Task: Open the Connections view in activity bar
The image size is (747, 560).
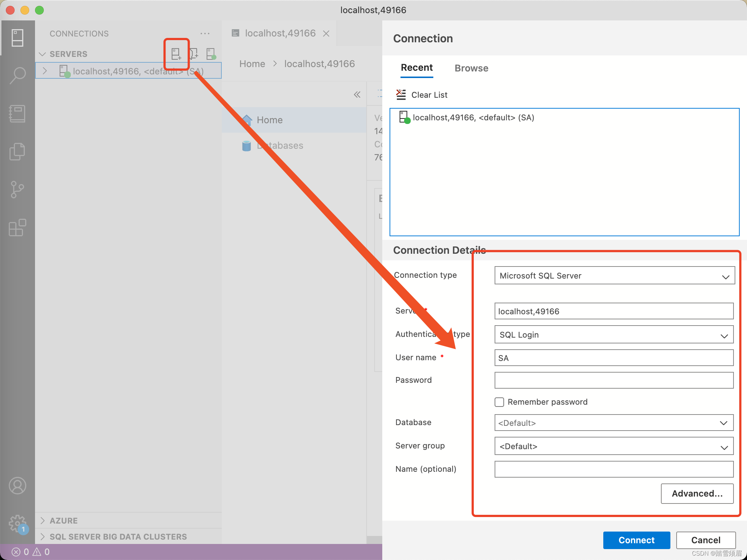Action: [x=17, y=38]
